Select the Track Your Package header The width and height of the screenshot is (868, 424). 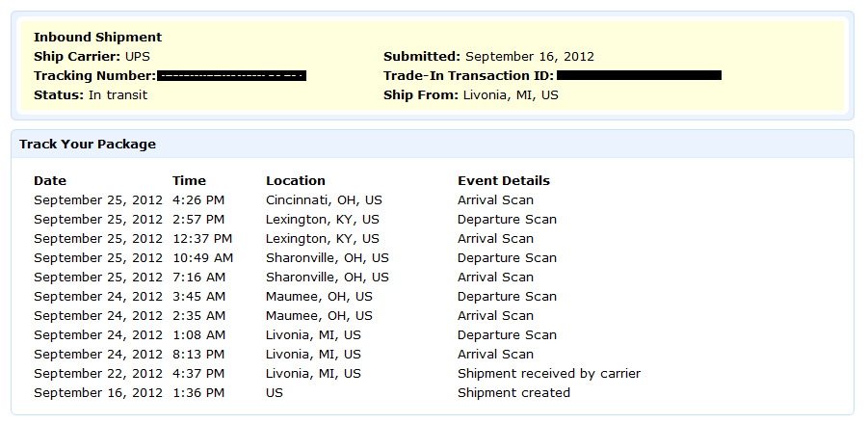point(88,145)
